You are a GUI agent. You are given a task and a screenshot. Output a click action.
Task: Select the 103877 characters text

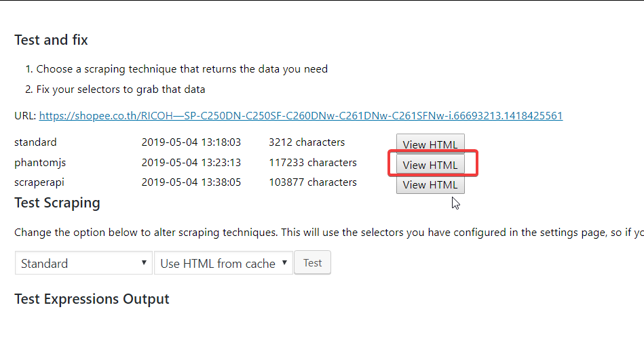point(313,182)
